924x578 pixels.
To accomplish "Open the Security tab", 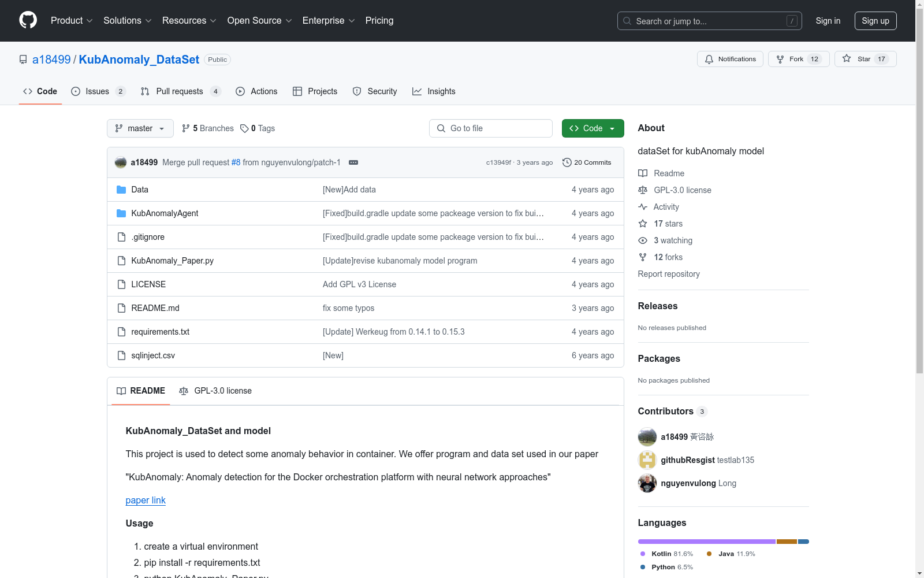I will pos(375,91).
